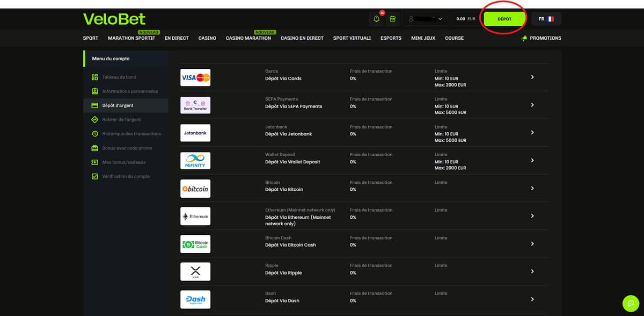
Task: Choose the MiFinity wallet logo
Action: pyautogui.click(x=195, y=161)
